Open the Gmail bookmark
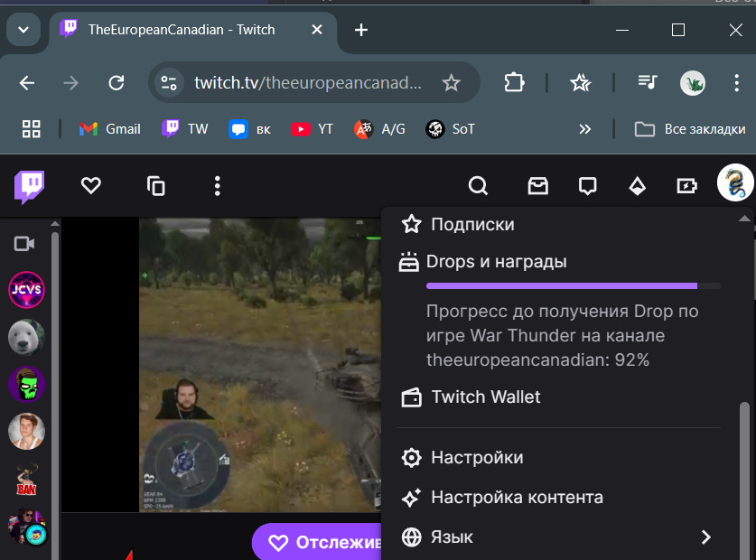This screenshot has height=560, width=756. coord(109,129)
